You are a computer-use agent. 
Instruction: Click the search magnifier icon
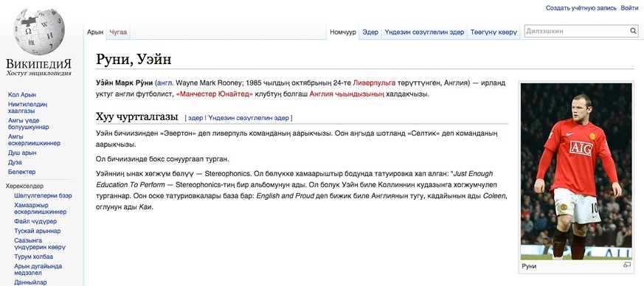click(x=634, y=31)
